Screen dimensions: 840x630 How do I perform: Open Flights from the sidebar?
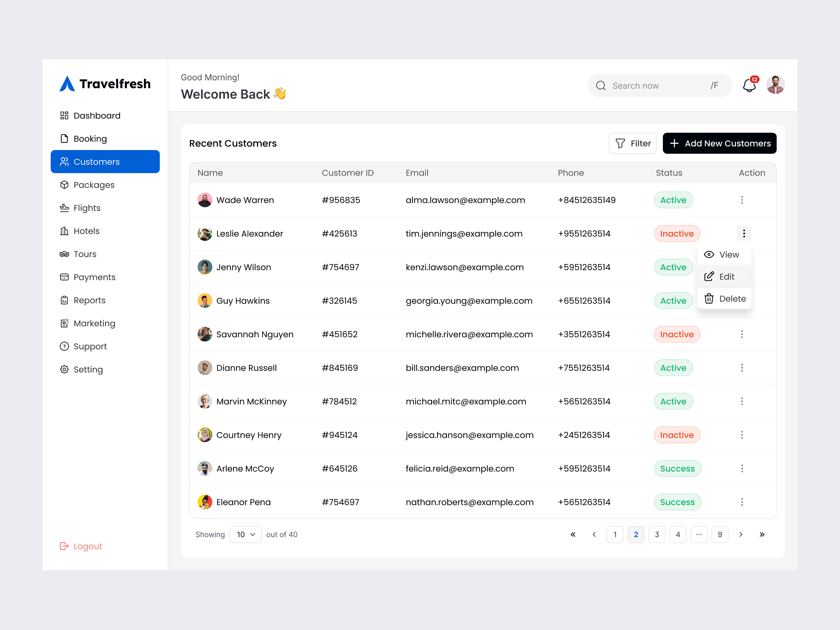point(87,208)
